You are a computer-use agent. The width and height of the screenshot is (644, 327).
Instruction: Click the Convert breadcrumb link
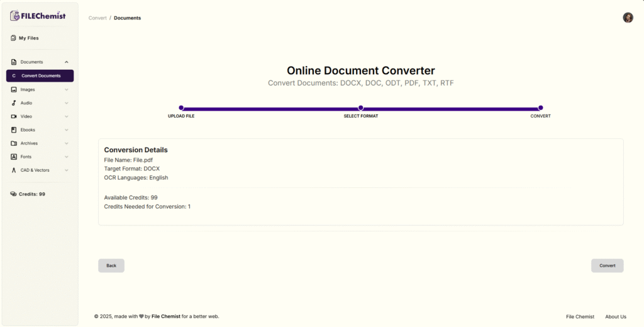point(97,18)
